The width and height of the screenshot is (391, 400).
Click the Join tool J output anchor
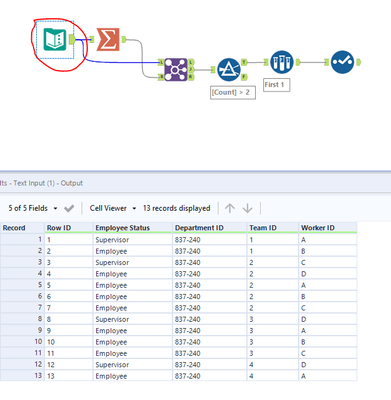[191, 69]
